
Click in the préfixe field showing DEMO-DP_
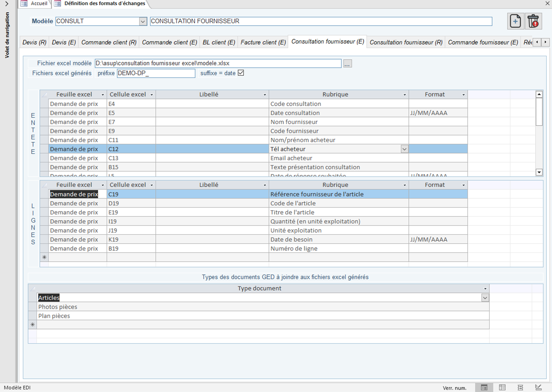tap(156, 73)
